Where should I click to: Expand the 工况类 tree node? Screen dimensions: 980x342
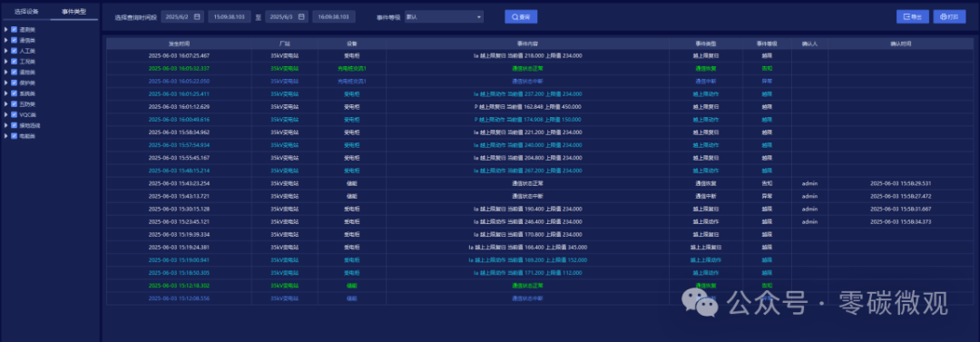click(x=6, y=62)
